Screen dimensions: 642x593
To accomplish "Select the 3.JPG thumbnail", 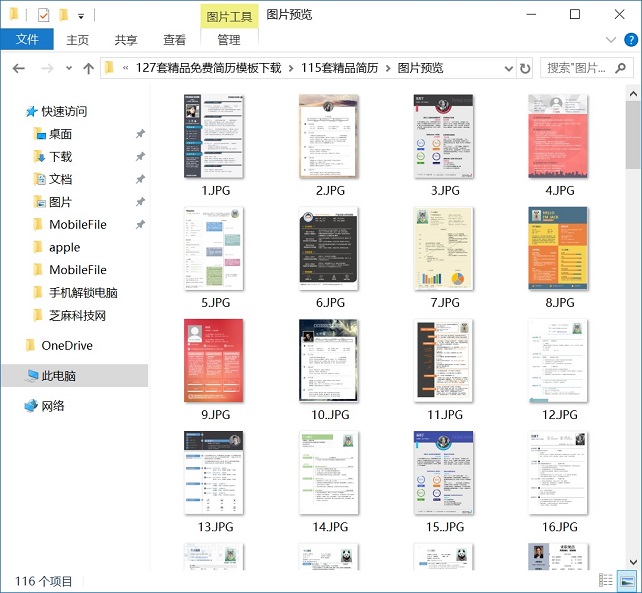I will pyautogui.click(x=443, y=136).
